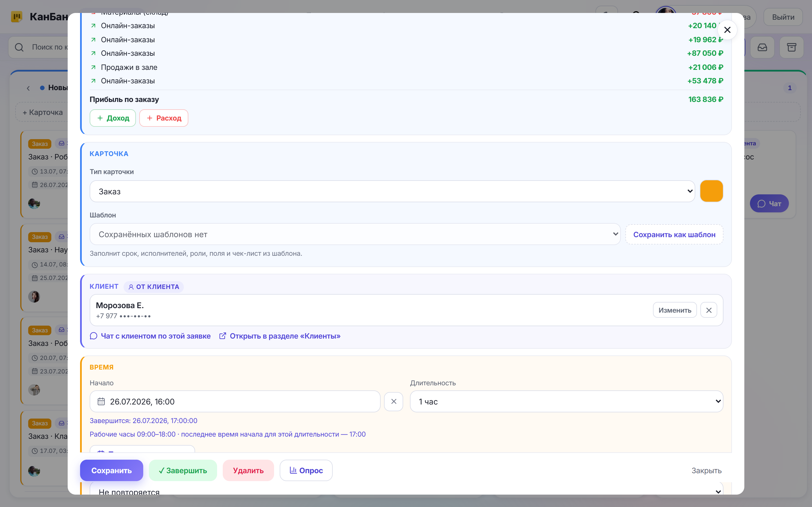
Task: Open the Длительность dropdown showing 1 час
Action: click(566, 401)
